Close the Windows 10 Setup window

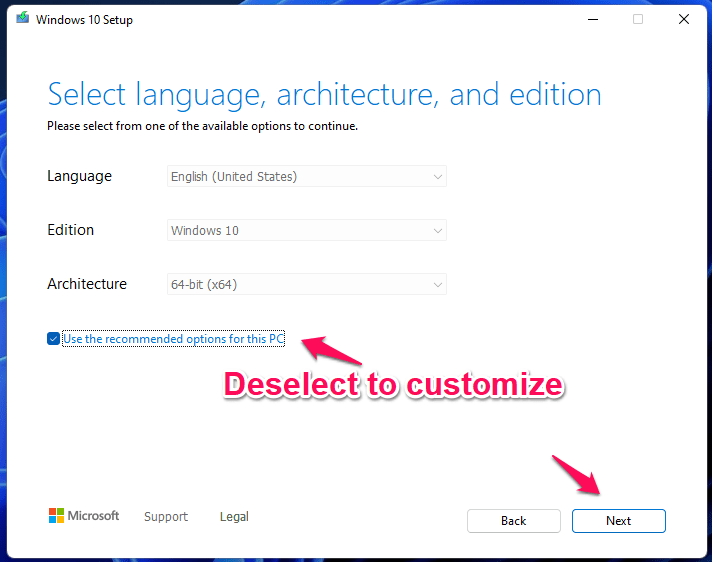(x=684, y=19)
